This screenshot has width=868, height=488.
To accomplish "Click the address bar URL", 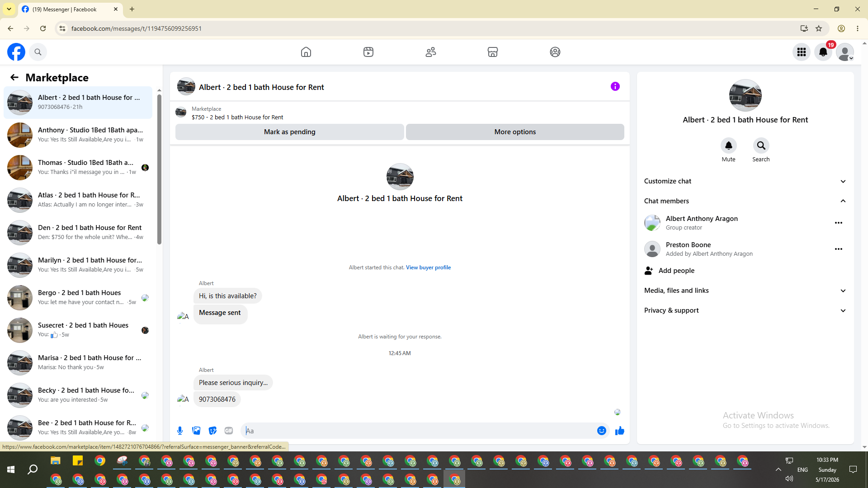I will (137, 28).
